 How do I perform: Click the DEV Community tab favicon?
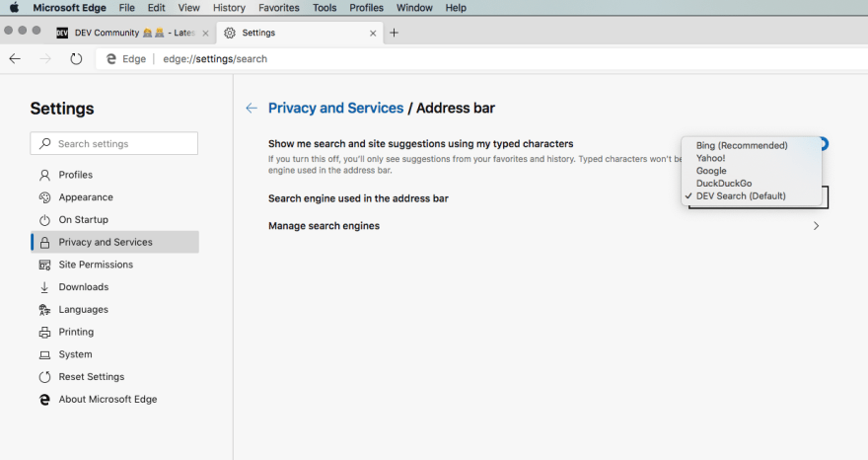(62, 34)
